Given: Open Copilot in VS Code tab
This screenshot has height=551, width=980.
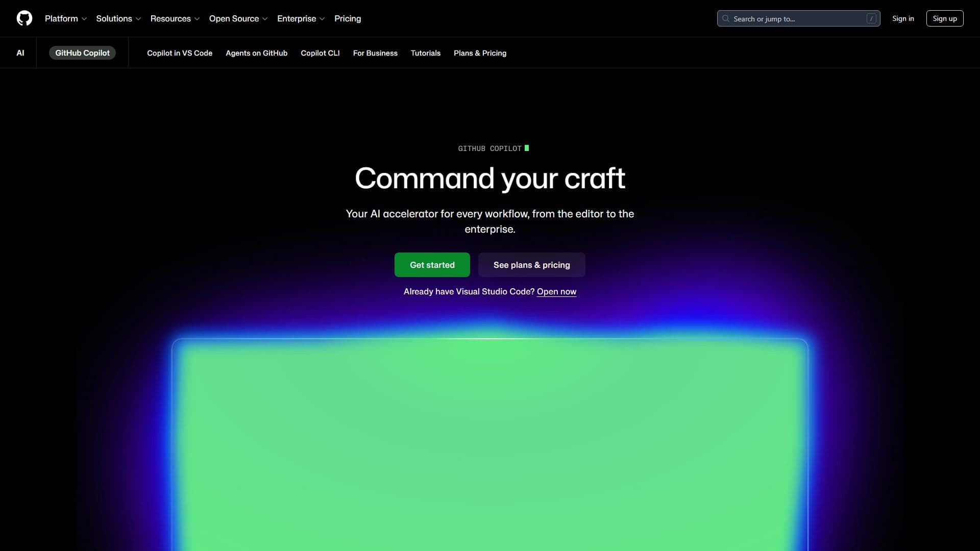Looking at the screenshot, I should [180, 53].
